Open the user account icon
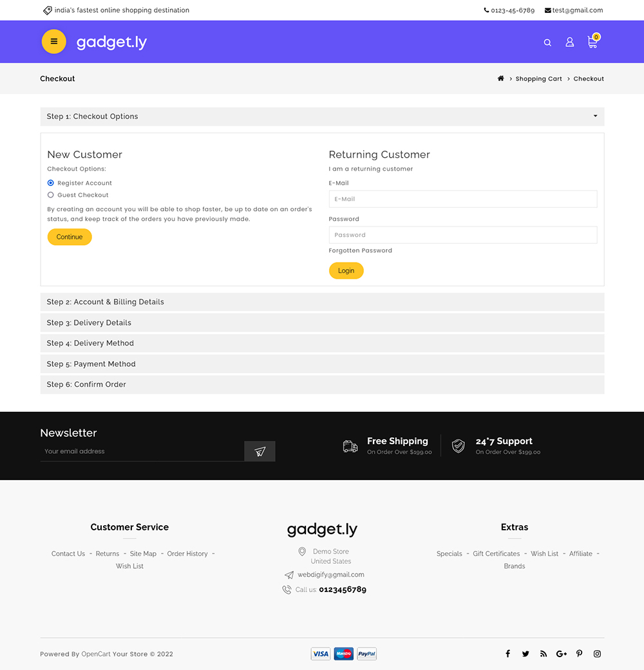Image resolution: width=644 pixels, height=670 pixels. (x=569, y=42)
